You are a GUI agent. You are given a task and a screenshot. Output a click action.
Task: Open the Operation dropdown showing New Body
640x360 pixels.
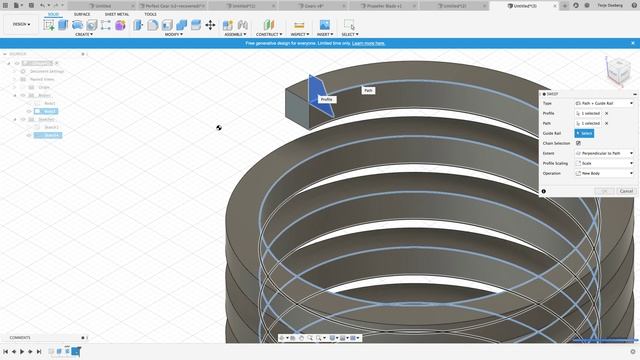click(604, 173)
